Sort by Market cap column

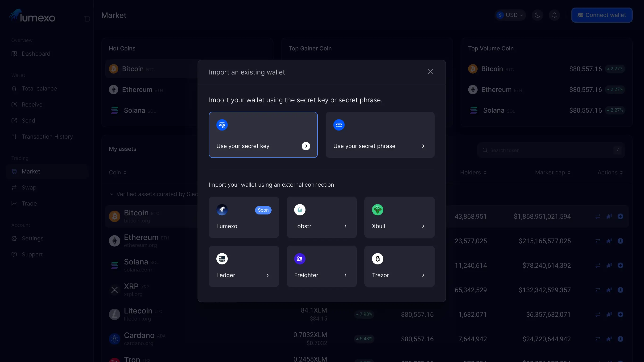pos(553,173)
